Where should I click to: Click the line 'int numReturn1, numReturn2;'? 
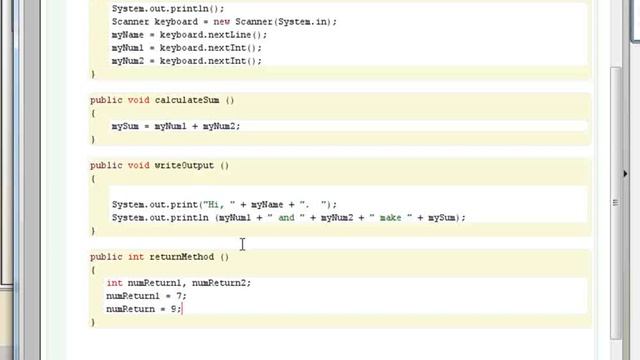[179, 283]
